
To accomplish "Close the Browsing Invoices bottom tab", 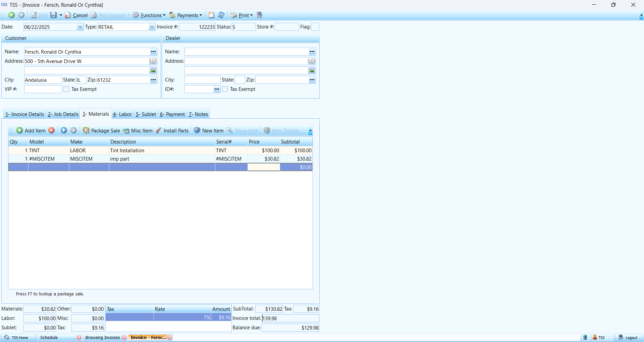I will tap(124, 338).
